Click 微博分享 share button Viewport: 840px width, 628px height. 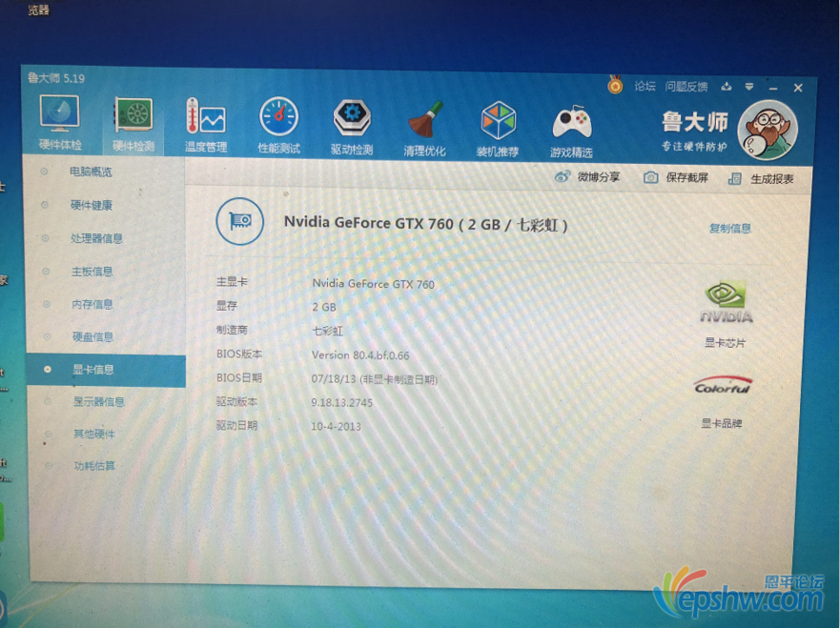(587, 176)
